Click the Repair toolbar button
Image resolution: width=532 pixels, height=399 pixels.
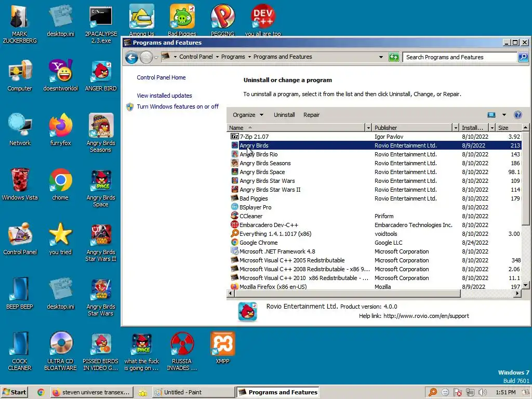312,115
